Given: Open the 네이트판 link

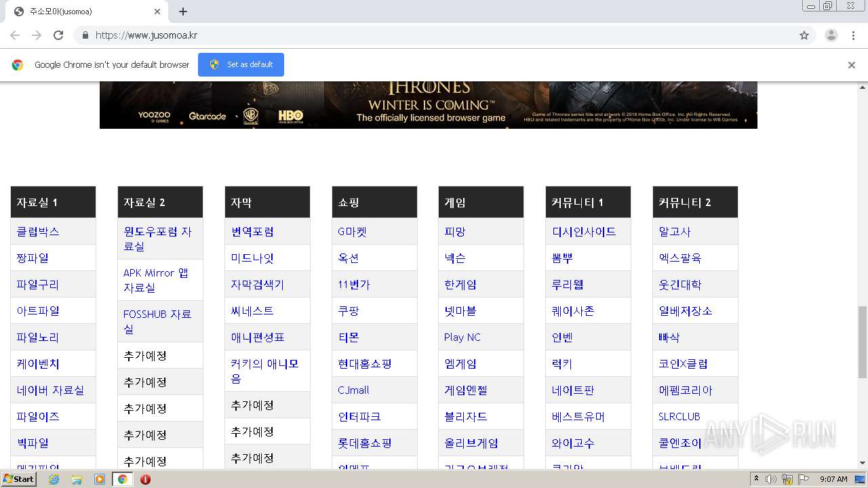Looking at the screenshot, I should click(x=573, y=390).
